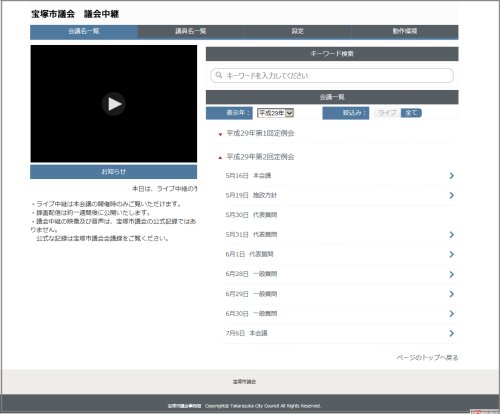
Task: Click the ページのトップへ戻る link
Action: (x=427, y=358)
